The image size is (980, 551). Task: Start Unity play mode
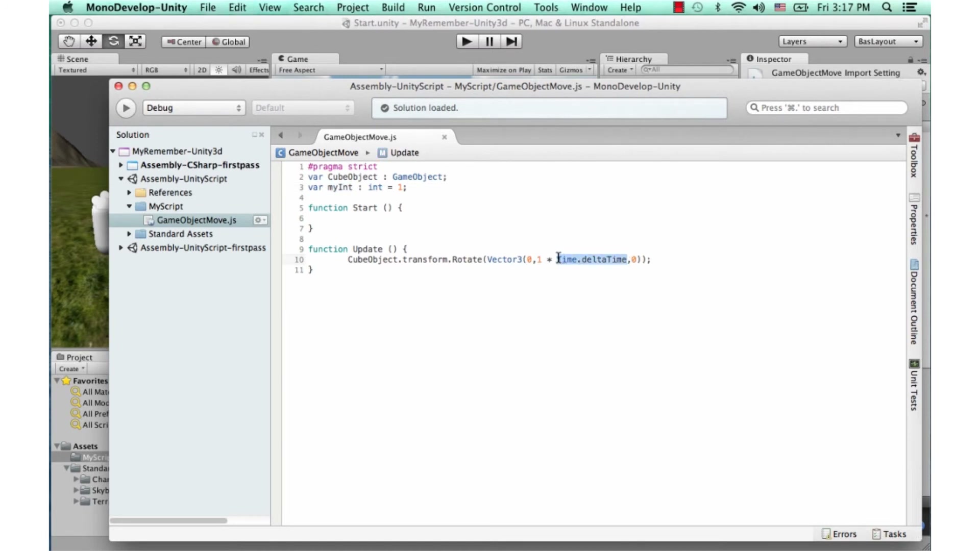pyautogui.click(x=467, y=41)
